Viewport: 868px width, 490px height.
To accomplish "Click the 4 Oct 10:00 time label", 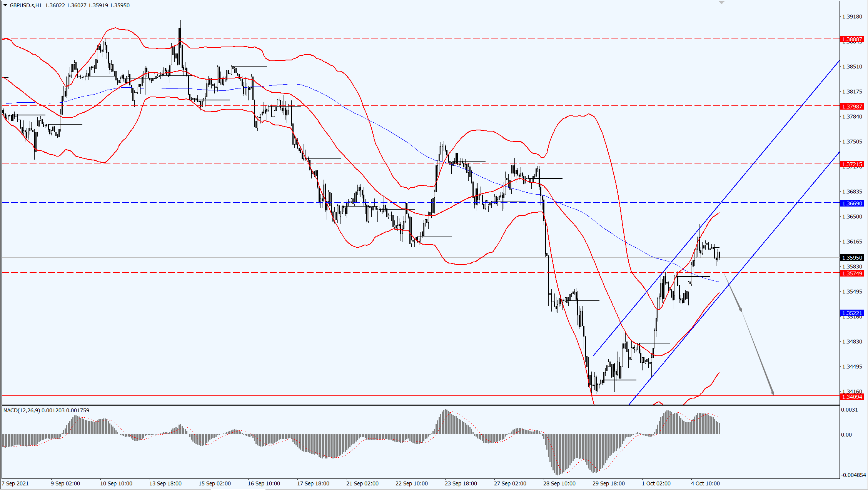I will click(x=706, y=483).
